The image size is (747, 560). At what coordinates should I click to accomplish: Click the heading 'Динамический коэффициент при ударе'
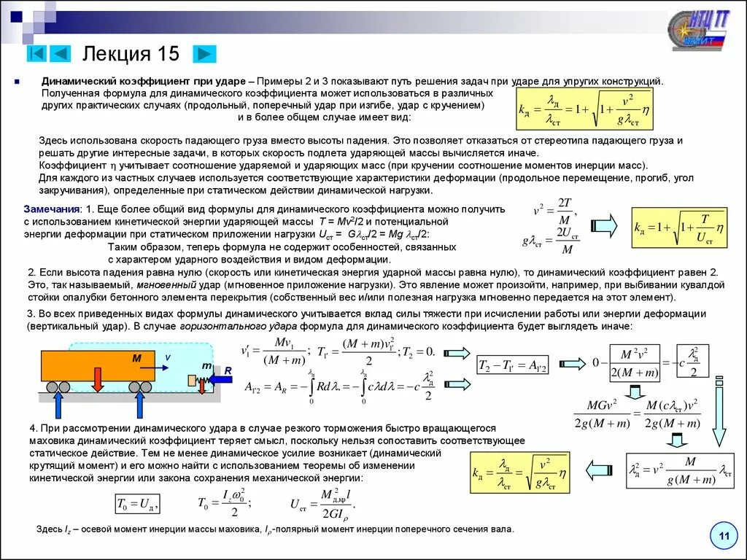(144, 81)
